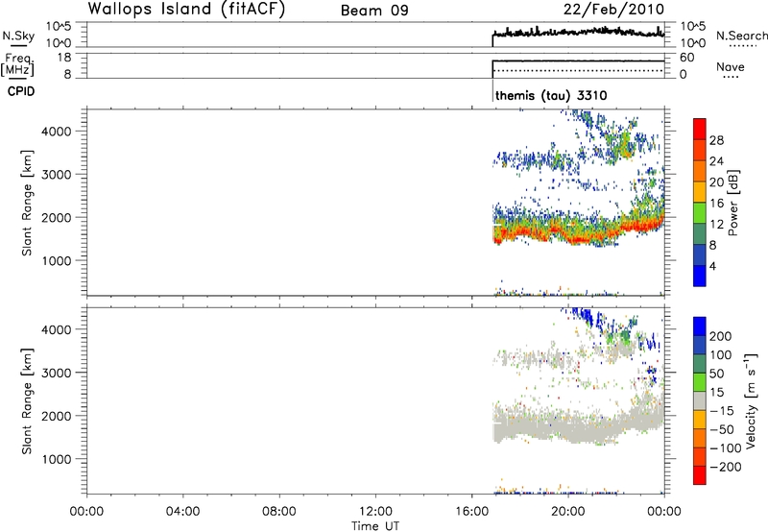Click the 'Beam 09' label

[374, 11]
